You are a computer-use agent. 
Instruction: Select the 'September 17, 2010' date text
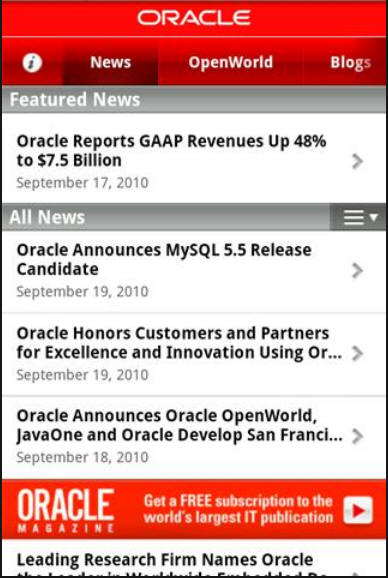[83, 183]
